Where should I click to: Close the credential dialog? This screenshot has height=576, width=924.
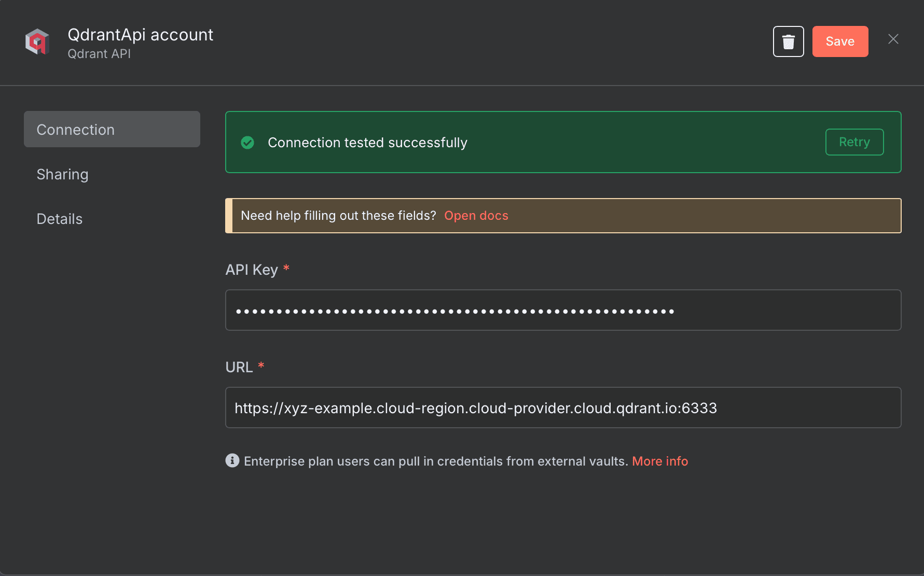(893, 39)
